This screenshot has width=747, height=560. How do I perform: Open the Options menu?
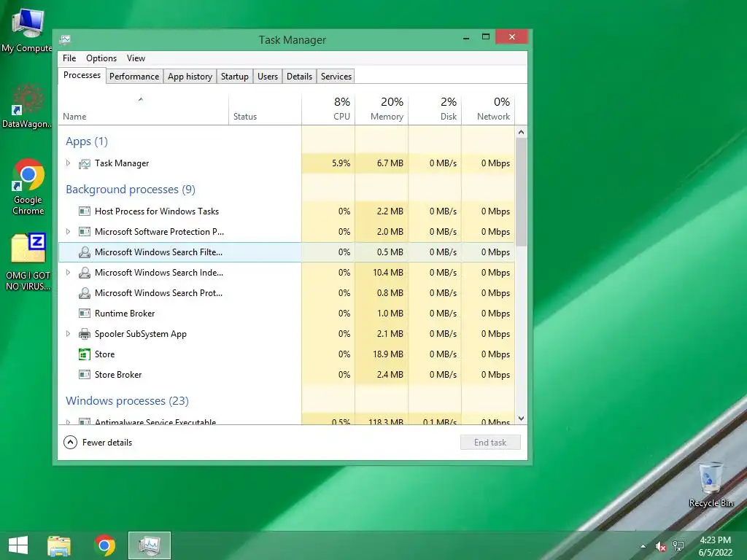pos(101,58)
